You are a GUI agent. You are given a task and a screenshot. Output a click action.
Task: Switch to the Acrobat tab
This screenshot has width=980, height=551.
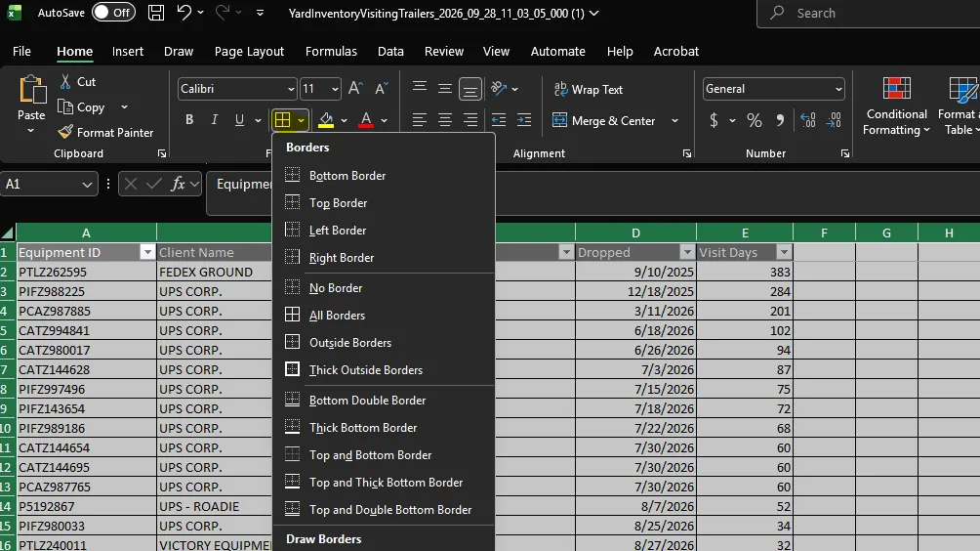coord(676,51)
